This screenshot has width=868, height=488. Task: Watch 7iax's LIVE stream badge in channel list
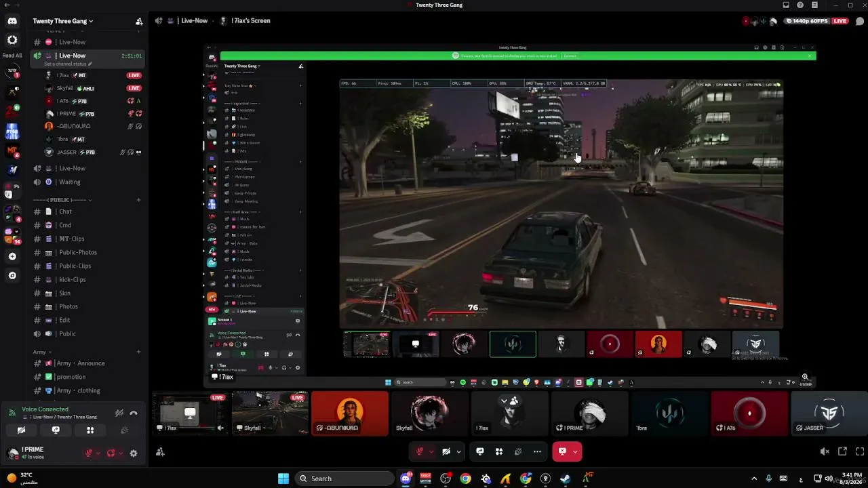(x=134, y=75)
